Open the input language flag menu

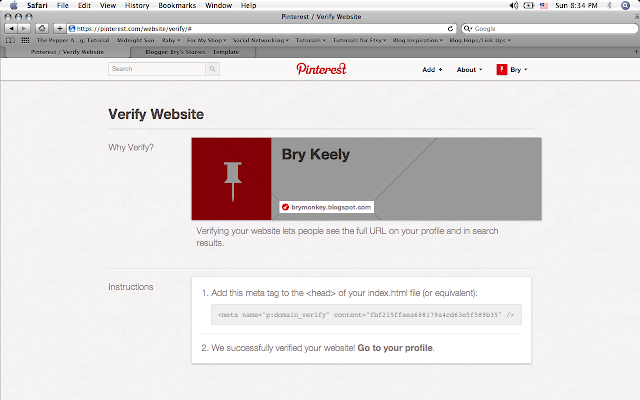tap(544, 6)
